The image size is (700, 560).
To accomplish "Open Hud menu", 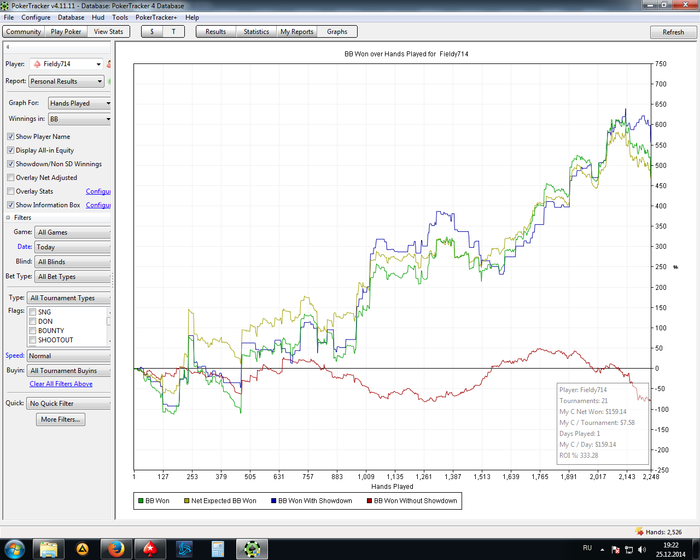I will 98,17.
